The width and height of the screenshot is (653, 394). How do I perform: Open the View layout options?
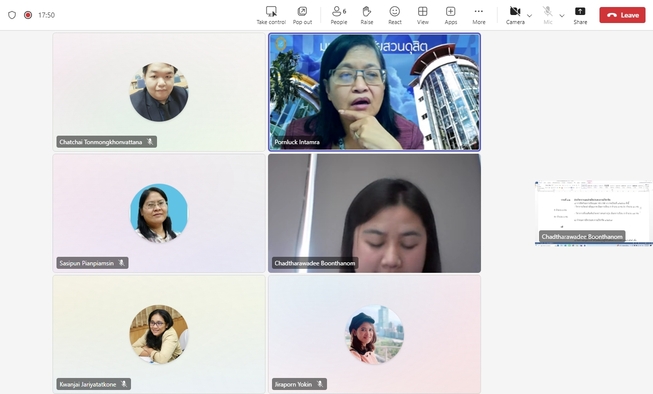[x=422, y=15]
